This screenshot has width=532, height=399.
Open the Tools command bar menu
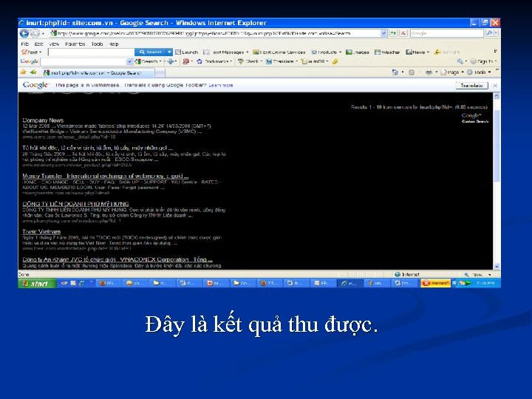pos(479,72)
